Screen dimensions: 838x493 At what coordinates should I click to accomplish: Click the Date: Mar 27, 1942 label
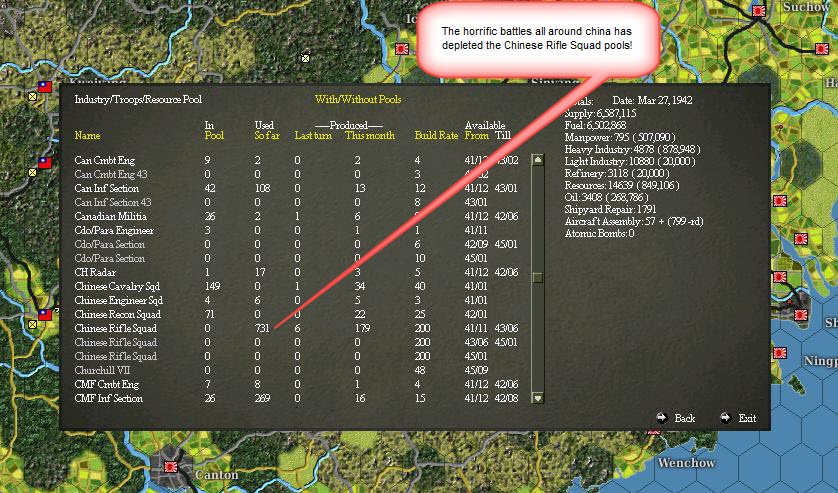pyautogui.click(x=652, y=100)
